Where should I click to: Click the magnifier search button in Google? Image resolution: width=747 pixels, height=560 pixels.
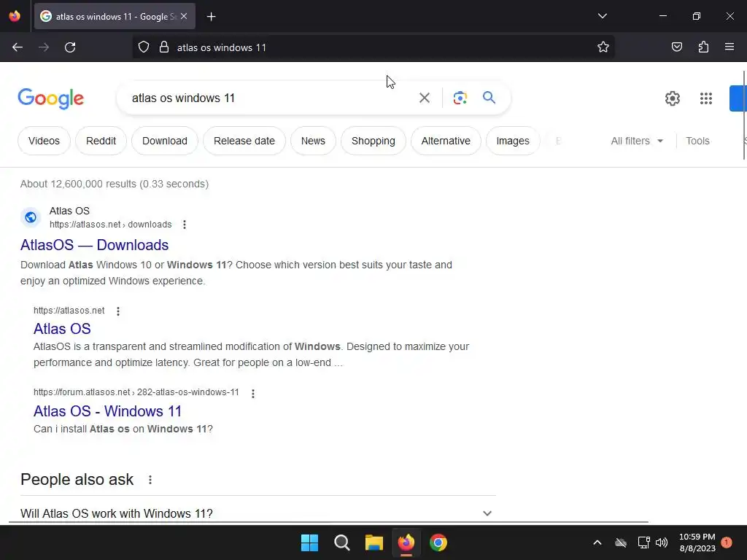pos(489,98)
